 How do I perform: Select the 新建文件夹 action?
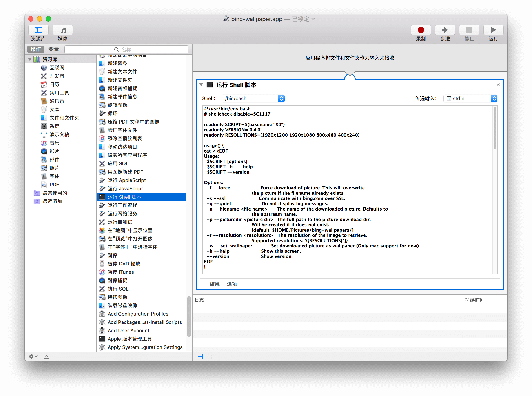141,80
